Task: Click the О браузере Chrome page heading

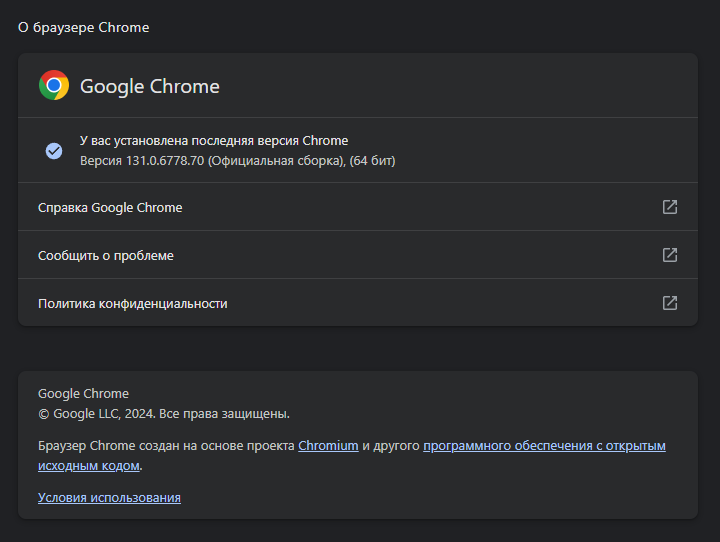Action: coord(84,28)
